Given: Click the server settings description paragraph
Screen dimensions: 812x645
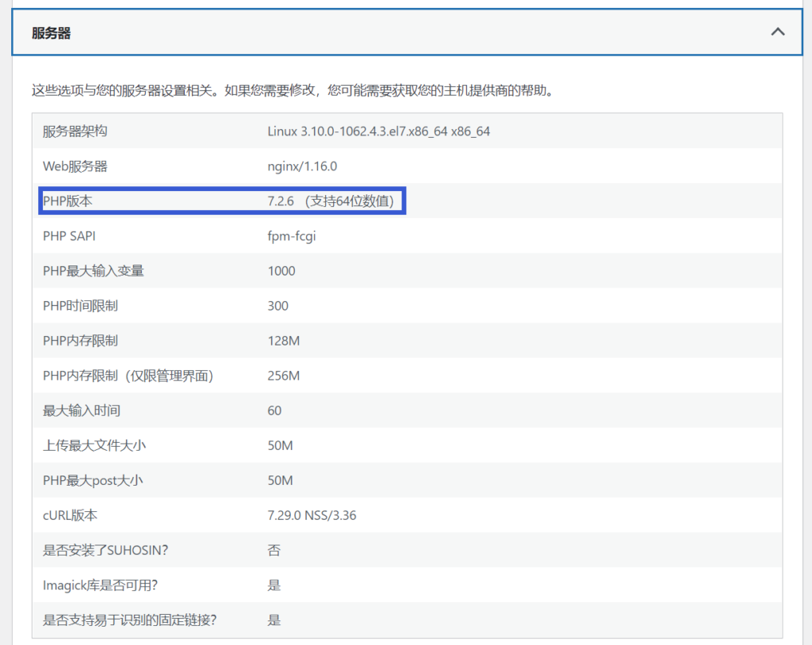Looking at the screenshot, I should 292,90.
